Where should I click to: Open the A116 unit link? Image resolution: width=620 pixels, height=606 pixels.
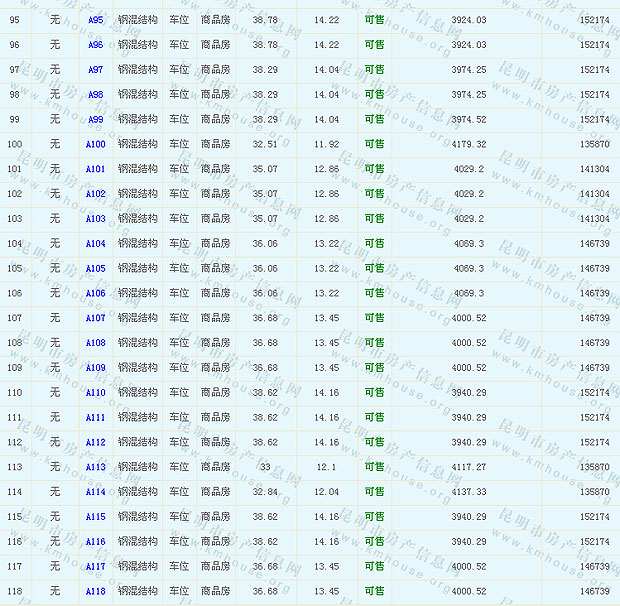point(95,542)
